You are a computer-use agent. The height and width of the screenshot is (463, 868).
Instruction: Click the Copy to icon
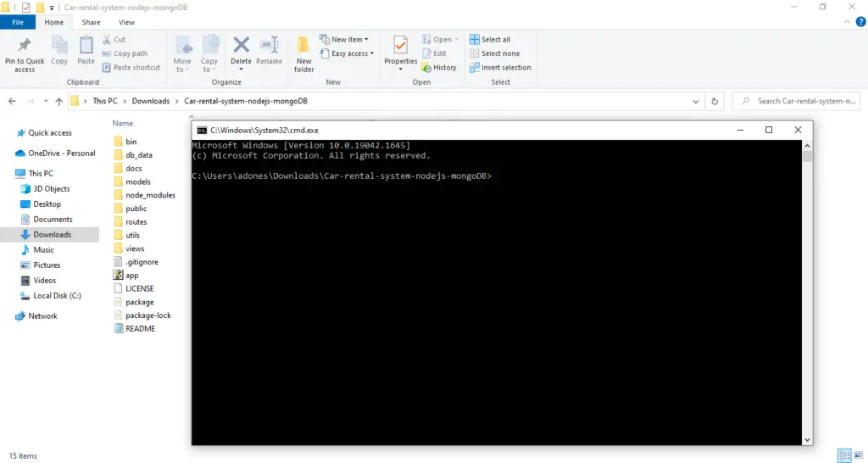coord(209,46)
